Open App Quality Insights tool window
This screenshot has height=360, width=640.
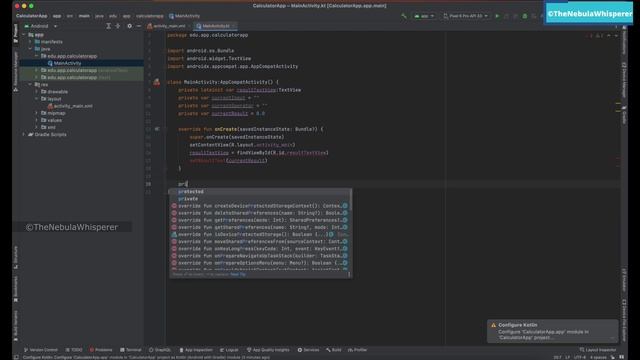[268, 350]
